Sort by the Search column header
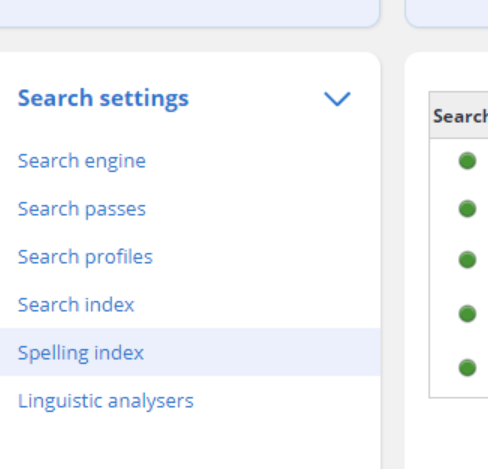 pyautogui.click(x=460, y=116)
